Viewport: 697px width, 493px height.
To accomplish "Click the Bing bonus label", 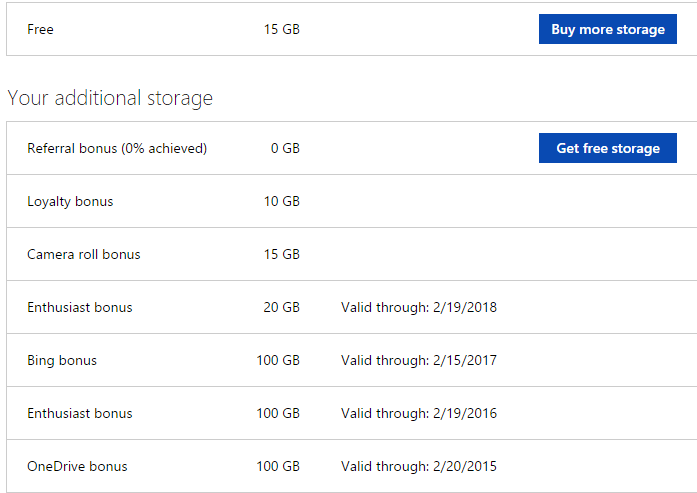I will click(62, 360).
